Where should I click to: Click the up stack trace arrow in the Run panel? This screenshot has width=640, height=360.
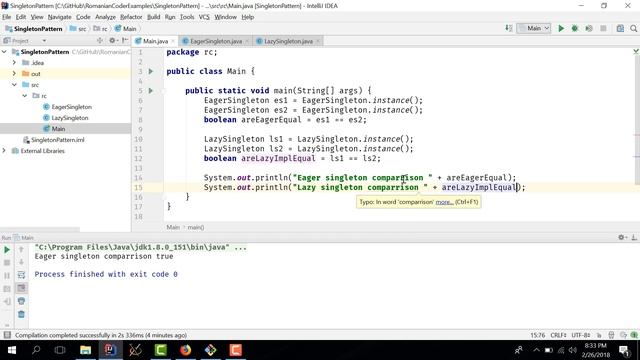(21, 249)
